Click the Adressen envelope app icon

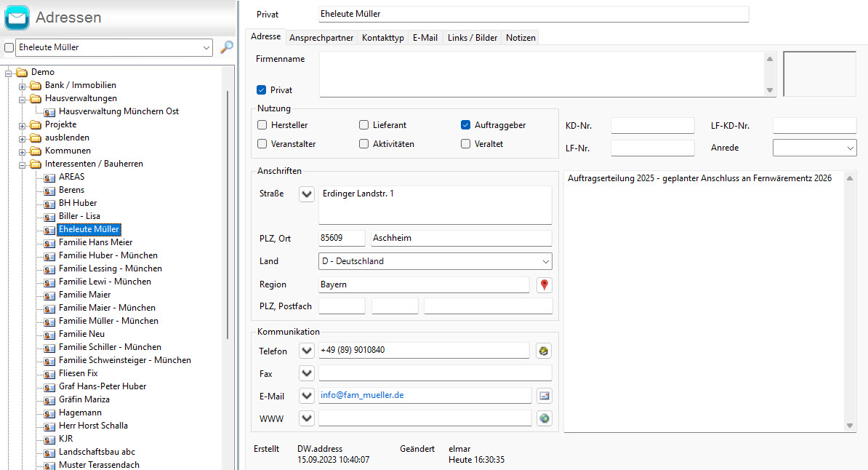(17, 17)
